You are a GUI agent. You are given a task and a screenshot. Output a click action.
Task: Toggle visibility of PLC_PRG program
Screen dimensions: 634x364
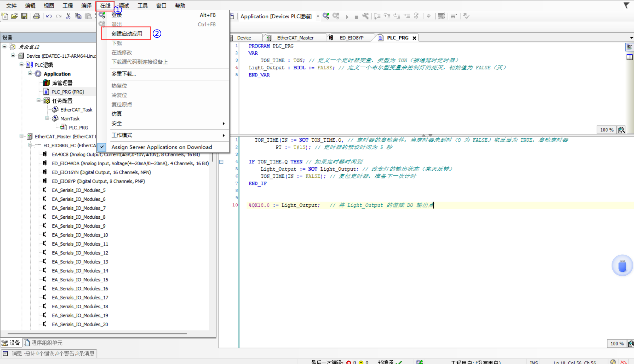pyautogui.click(x=414, y=37)
